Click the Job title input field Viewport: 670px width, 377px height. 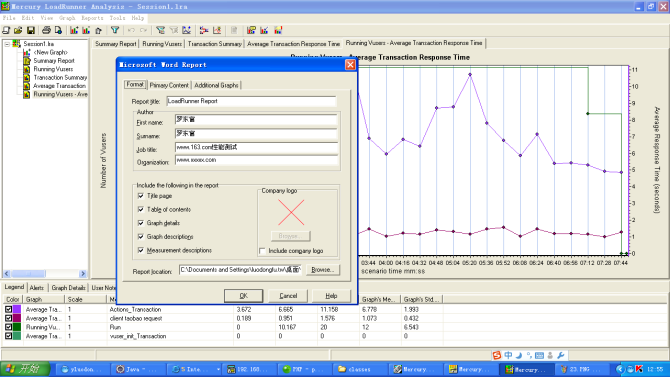(x=256, y=147)
